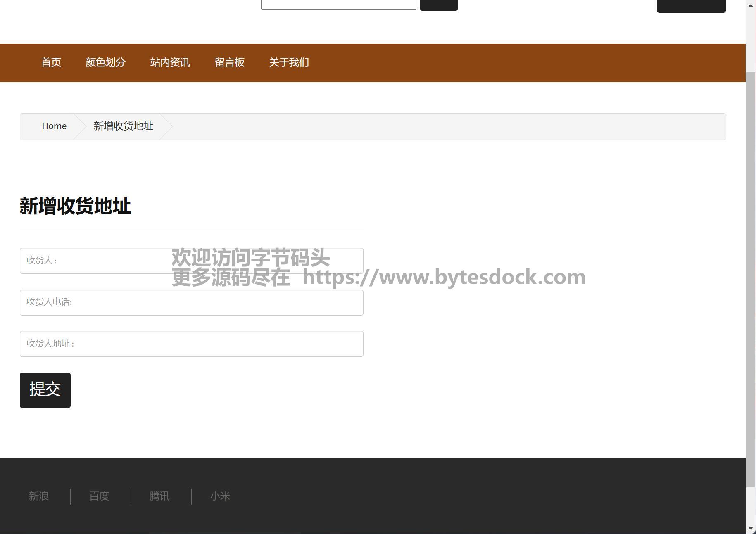Click the scrollbar up arrow
The image size is (756, 534).
point(751,5)
